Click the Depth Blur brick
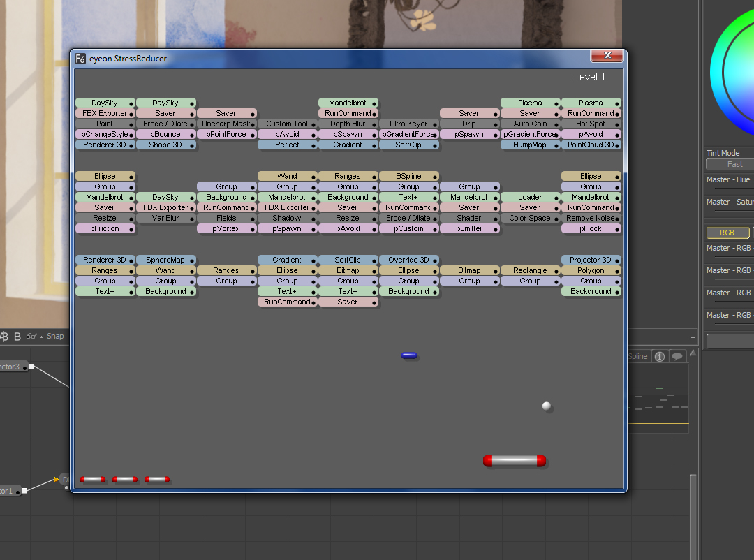The width and height of the screenshot is (754, 560). [348, 124]
